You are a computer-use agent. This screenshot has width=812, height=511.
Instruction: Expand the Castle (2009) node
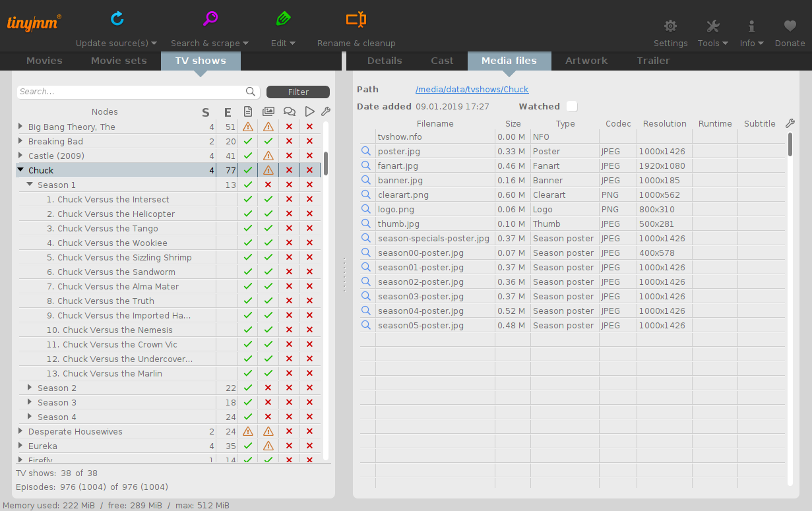pyautogui.click(x=20, y=156)
